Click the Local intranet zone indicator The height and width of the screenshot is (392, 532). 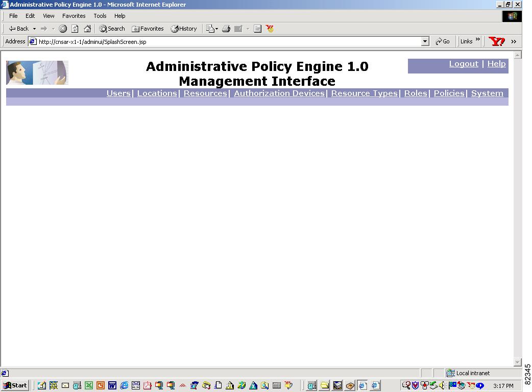click(x=468, y=373)
